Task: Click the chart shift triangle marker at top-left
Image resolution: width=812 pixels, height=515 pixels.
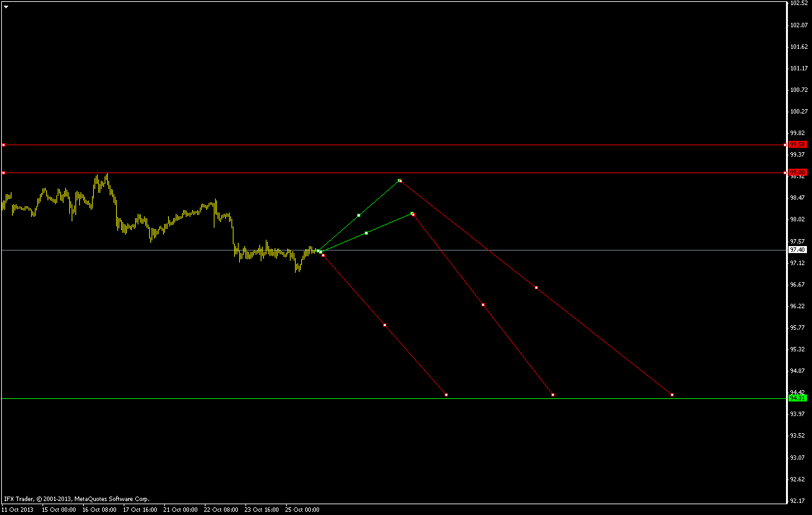Action: pos(6,6)
